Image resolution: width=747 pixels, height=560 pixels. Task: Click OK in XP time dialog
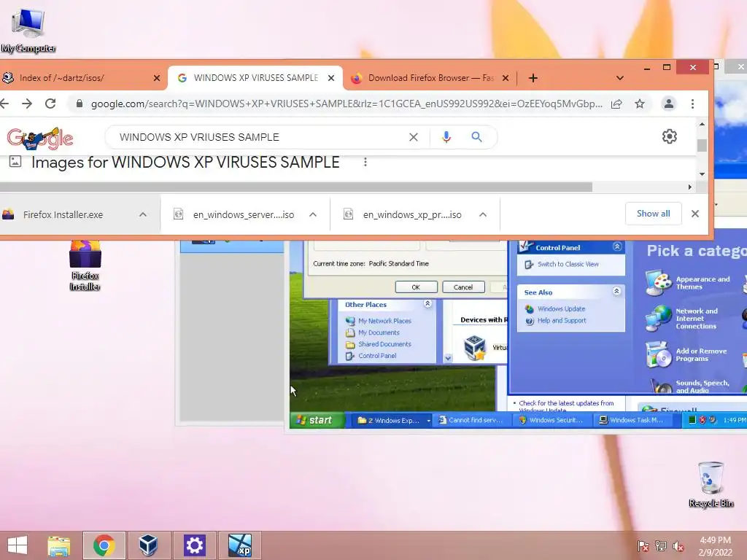coord(416,287)
